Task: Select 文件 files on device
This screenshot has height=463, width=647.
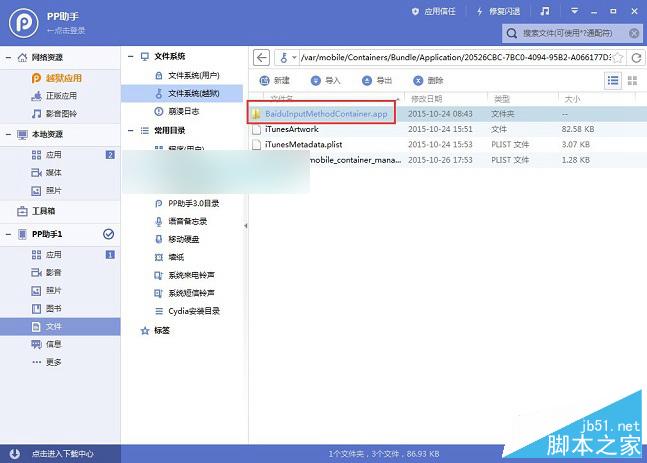Action: click(x=60, y=326)
